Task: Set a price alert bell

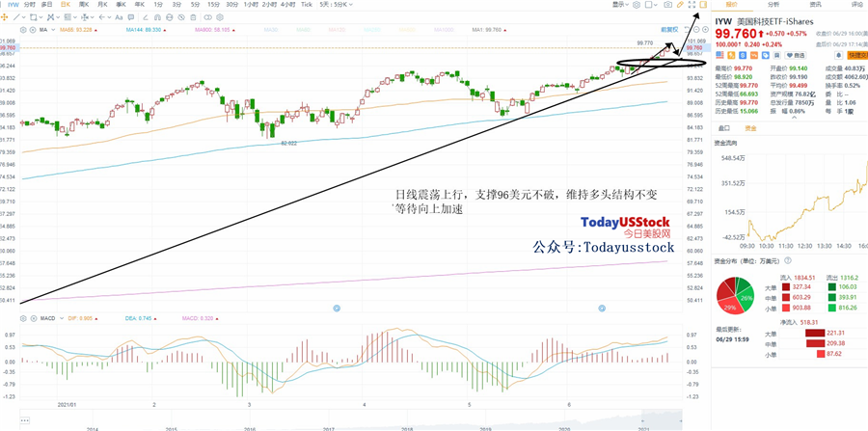Action: [x=839, y=55]
